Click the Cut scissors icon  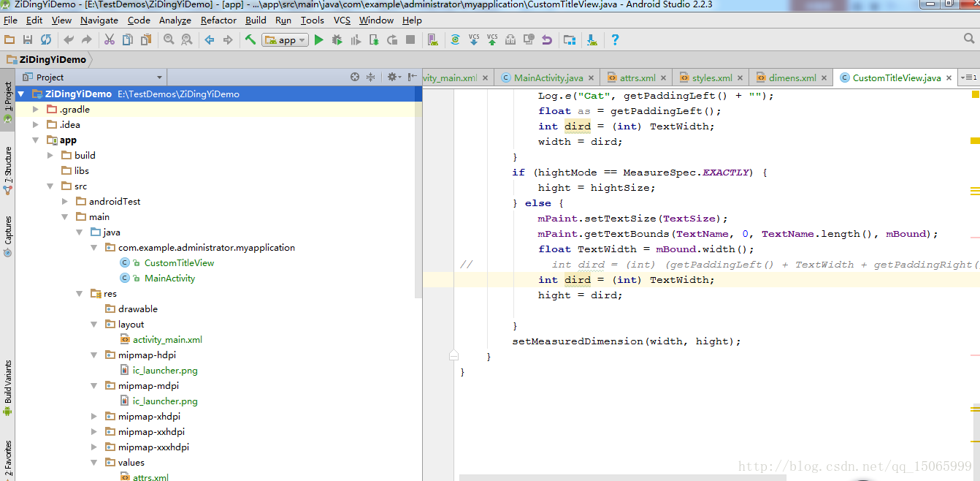pos(110,39)
